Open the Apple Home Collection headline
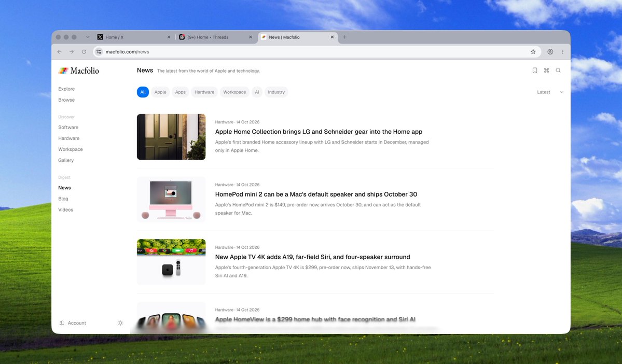Viewport: 622px width, 364px height. point(319,132)
